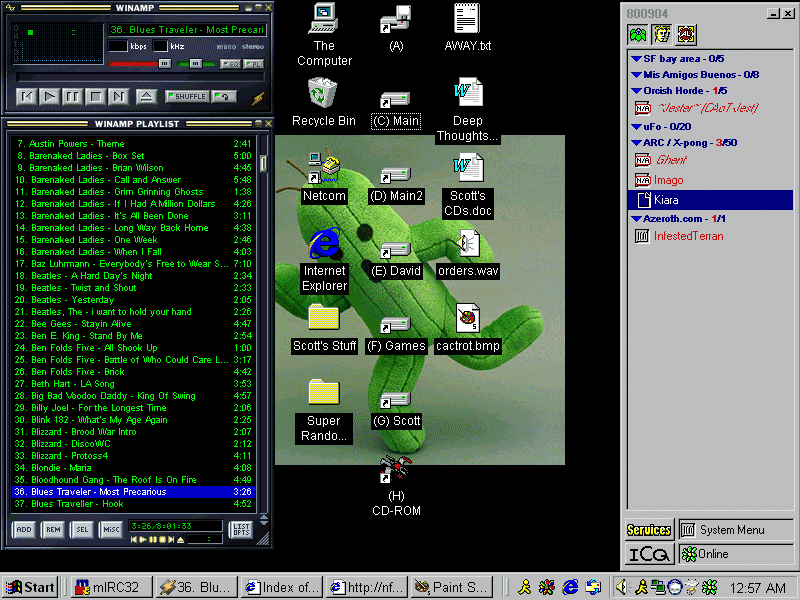Select contact Kiara in ICQ list
Image resolution: width=800 pixels, height=600 pixels.
(710, 200)
